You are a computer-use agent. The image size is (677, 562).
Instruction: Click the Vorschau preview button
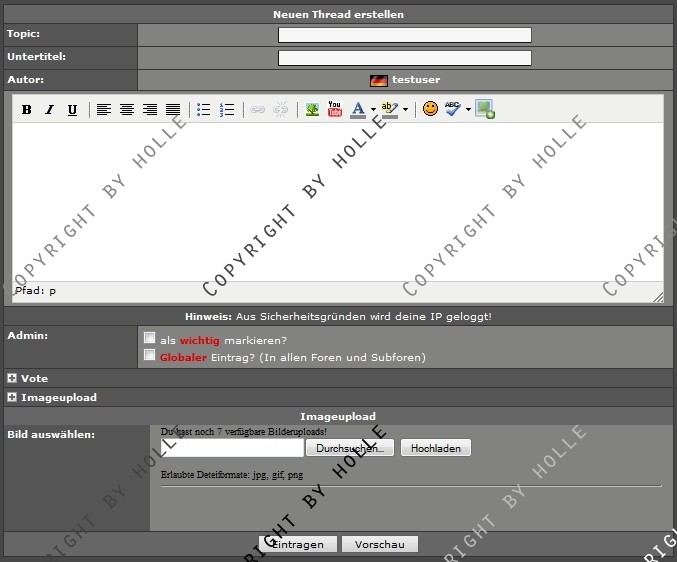click(x=380, y=544)
